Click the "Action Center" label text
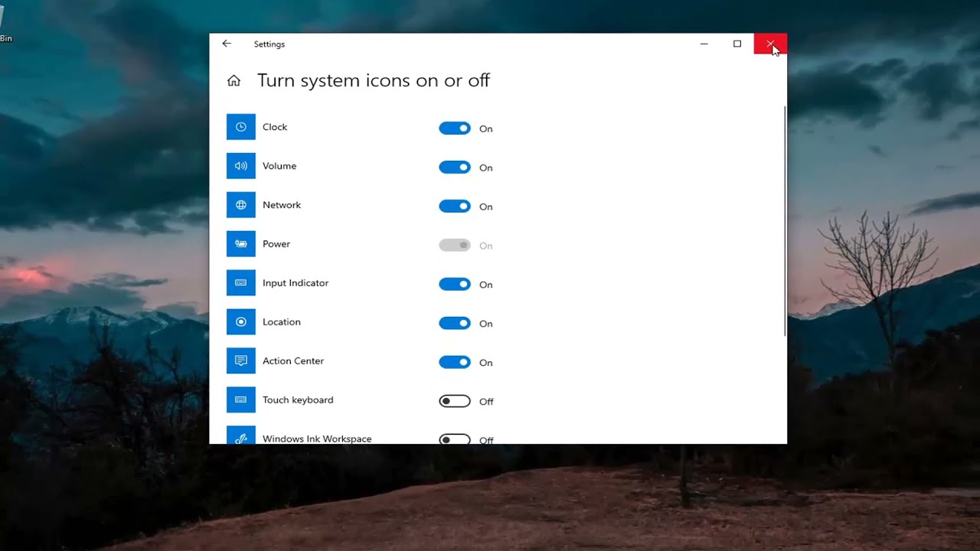980x551 pixels. 293,361
